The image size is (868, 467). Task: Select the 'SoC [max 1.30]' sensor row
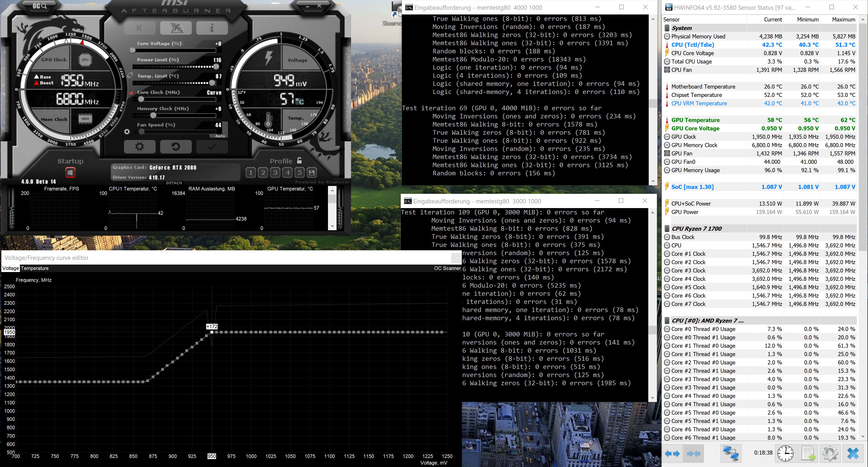[760, 187]
